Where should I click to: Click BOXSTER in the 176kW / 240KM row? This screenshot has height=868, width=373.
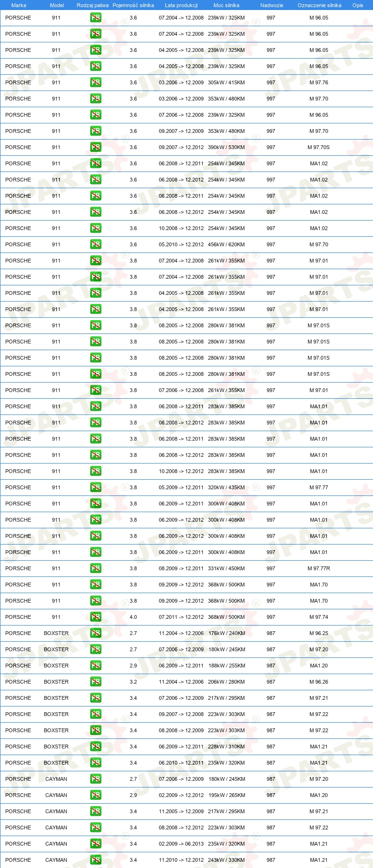tap(56, 633)
